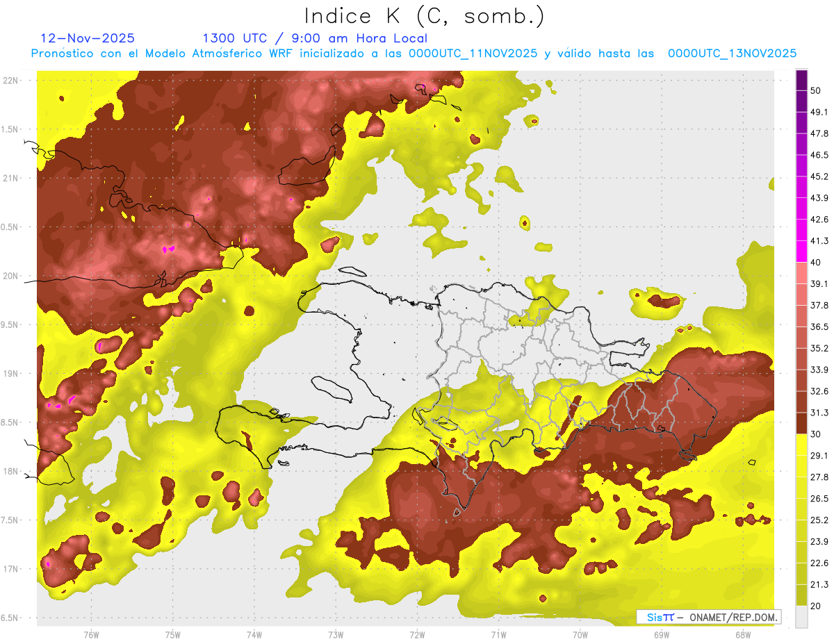Image resolution: width=834 pixels, height=644 pixels.
Task: Click the colorbar label "23.9"
Action: pos(819,542)
